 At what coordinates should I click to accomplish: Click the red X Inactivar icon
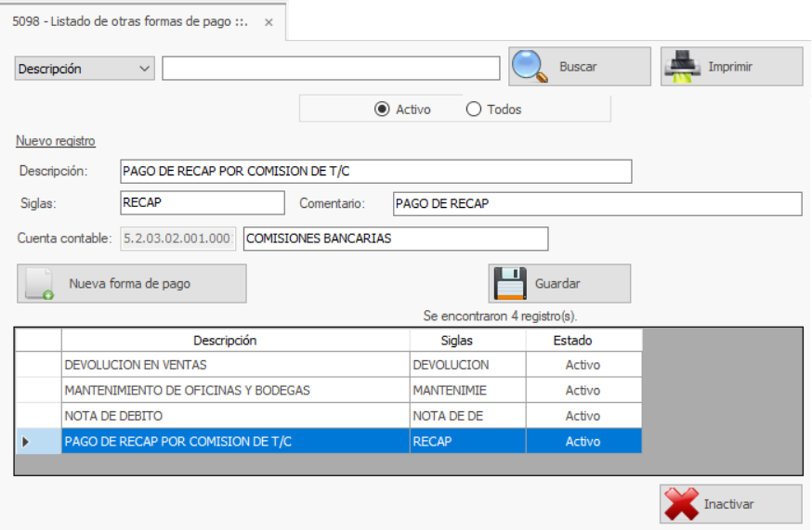pos(681,504)
